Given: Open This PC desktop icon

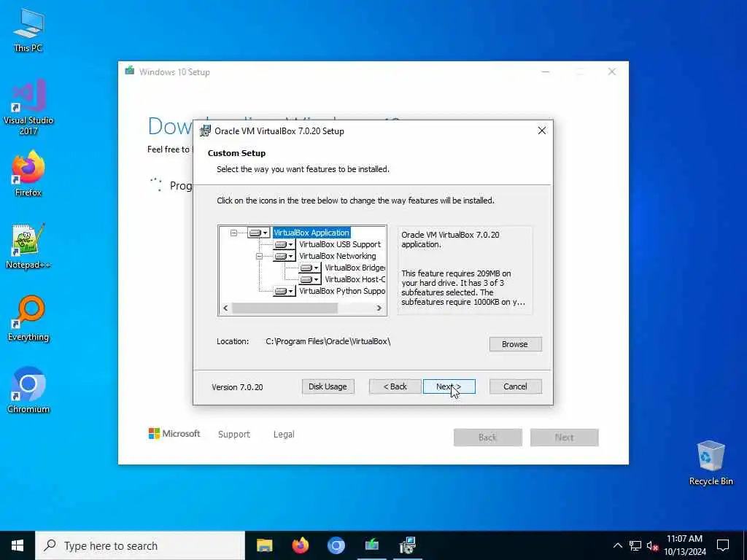Looking at the screenshot, I should (x=28, y=29).
